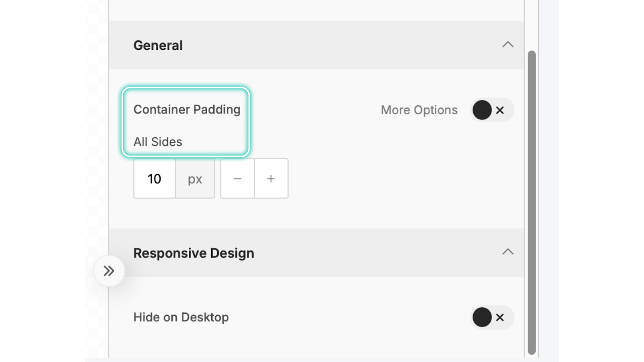The width and height of the screenshot is (644, 362).
Task: Click the X mark in More Options toggle
Action: [500, 110]
